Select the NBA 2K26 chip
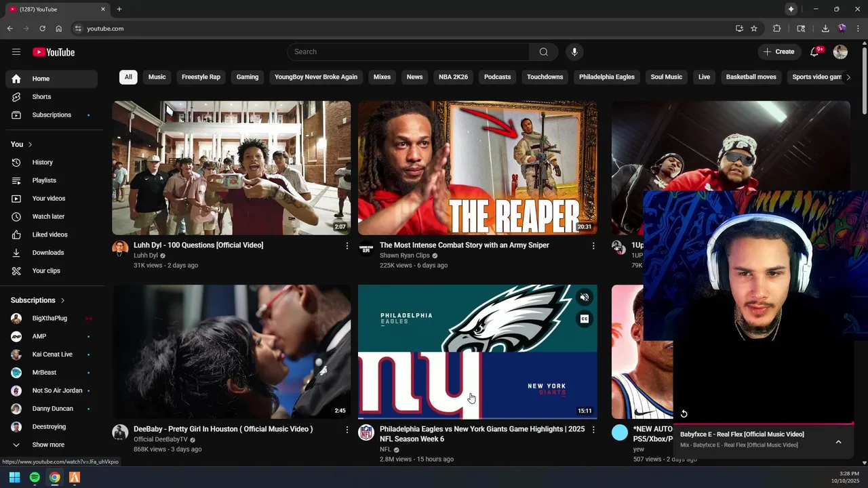Screen dimensions: 868x488 453,77
